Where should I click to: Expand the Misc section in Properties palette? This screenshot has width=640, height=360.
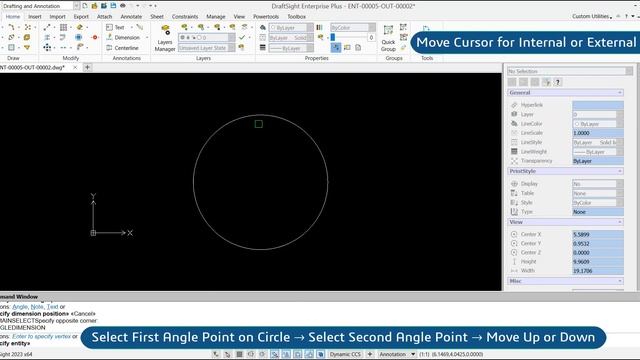point(620,281)
